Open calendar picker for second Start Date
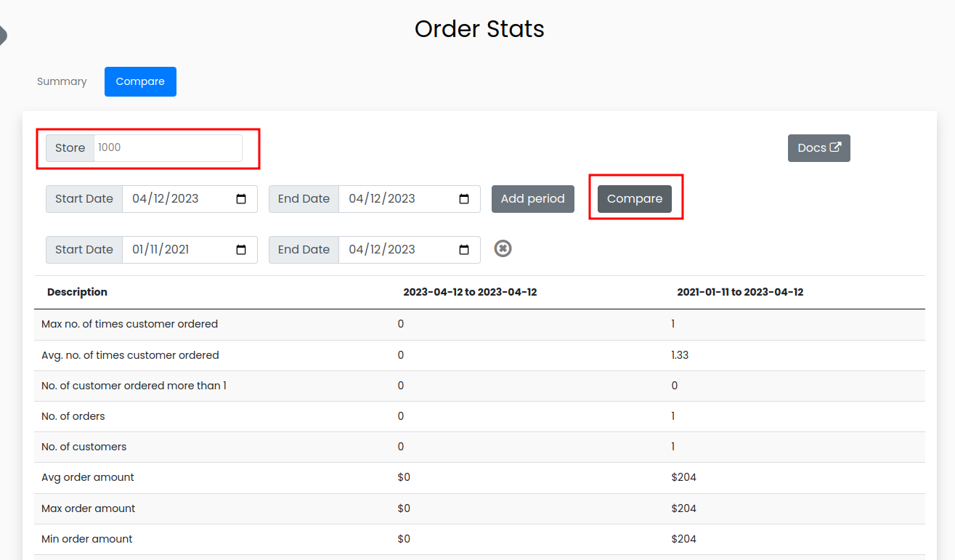955x560 pixels. click(x=241, y=250)
